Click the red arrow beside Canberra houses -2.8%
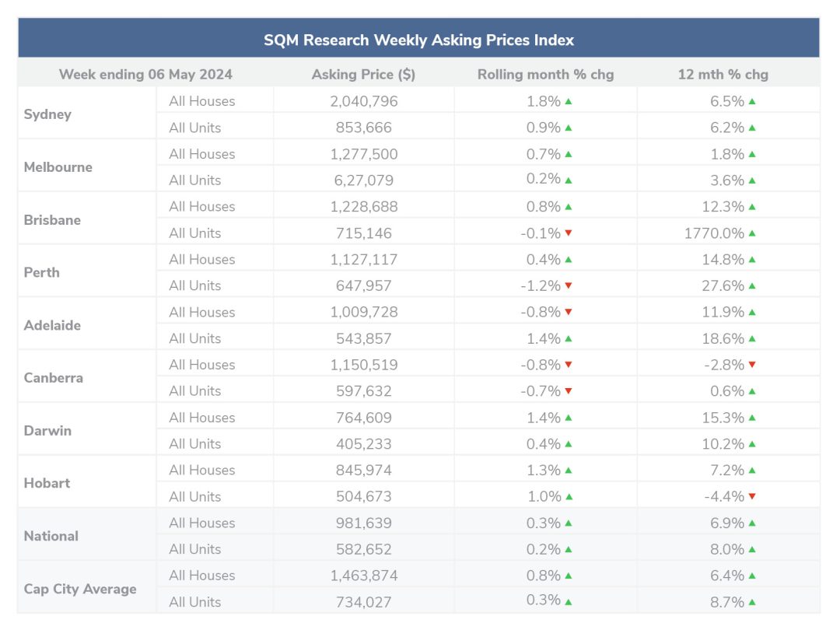Viewport: 840px width, 630px height. click(752, 365)
